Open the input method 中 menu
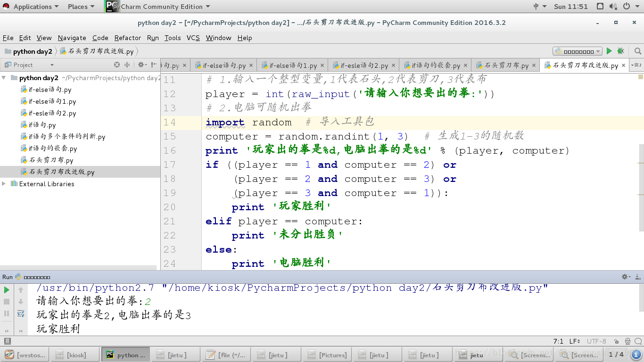The image size is (644, 362). pyautogui.click(x=540, y=6)
